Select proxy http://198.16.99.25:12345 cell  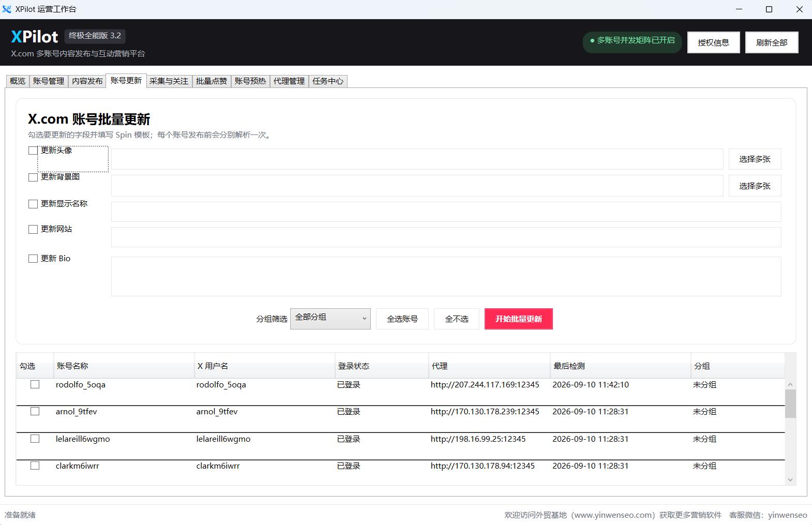[478, 439]
